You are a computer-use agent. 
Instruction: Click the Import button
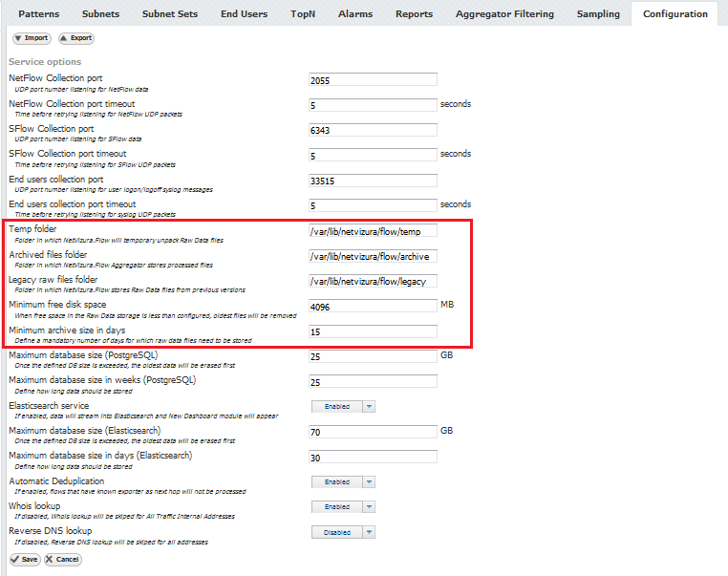coord(32,38)
